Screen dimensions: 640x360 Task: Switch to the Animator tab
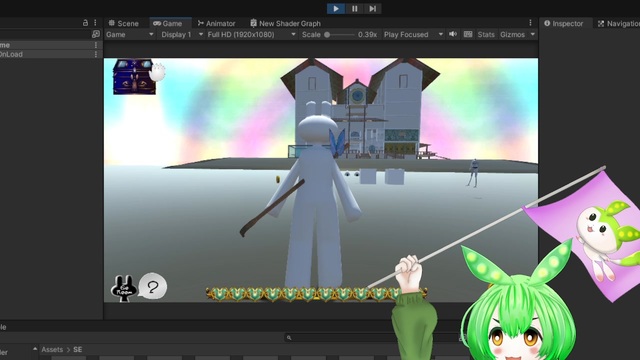coord(216,23)
